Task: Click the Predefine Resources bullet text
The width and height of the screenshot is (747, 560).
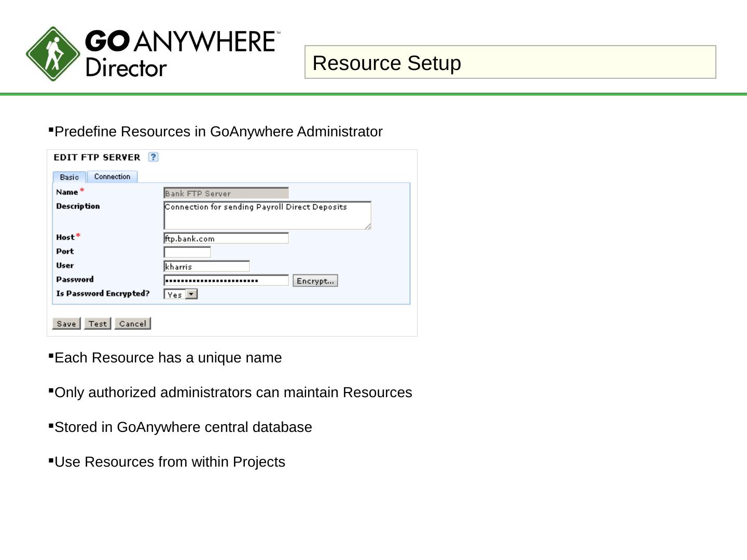Action: 218,132
